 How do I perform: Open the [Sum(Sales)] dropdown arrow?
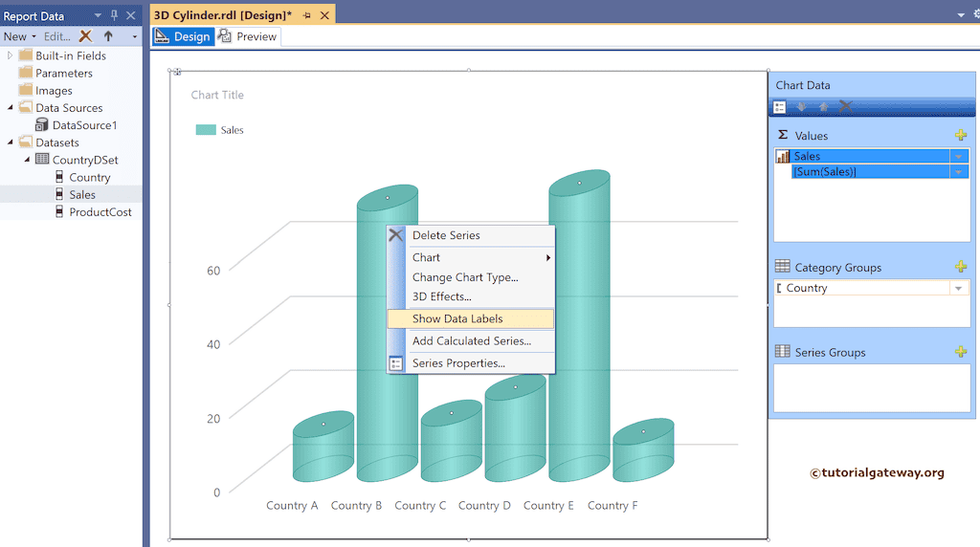(959, 172)
